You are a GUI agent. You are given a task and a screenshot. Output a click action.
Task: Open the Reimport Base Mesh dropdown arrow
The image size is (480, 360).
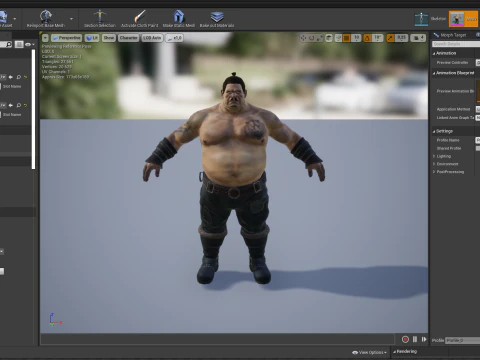[71, 19]
